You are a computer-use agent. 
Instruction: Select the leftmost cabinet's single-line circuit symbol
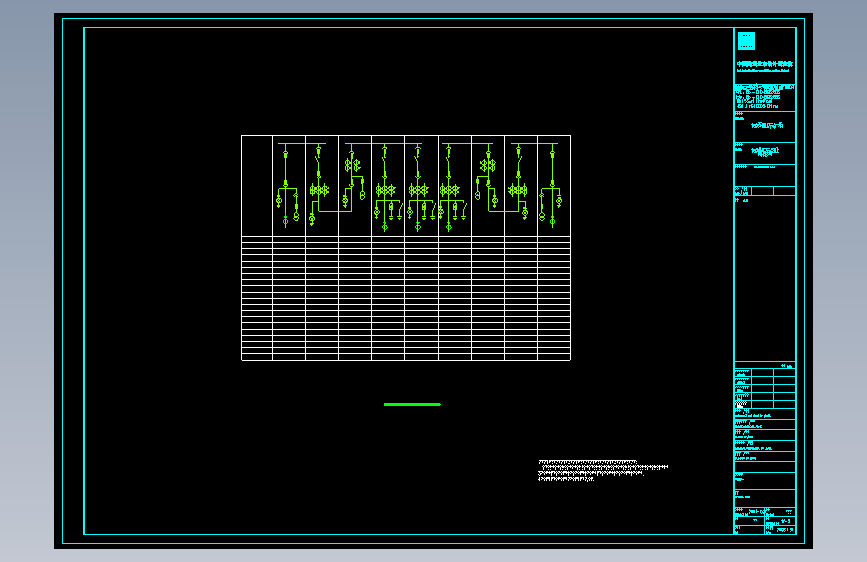click(288, 185)
